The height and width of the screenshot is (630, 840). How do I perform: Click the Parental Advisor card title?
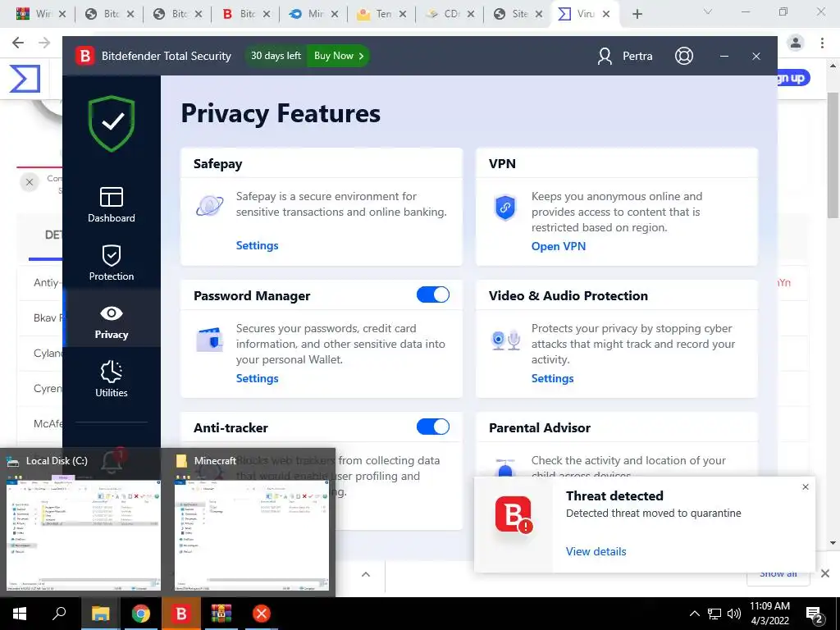coord(540,427)
